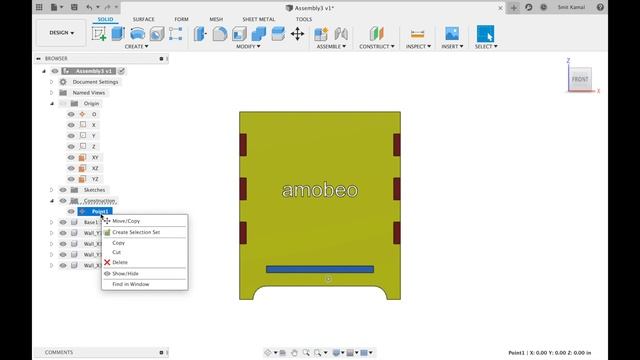Open a new design tab with plus button
This screenshot has width=640, height=360.
(513, 7)
